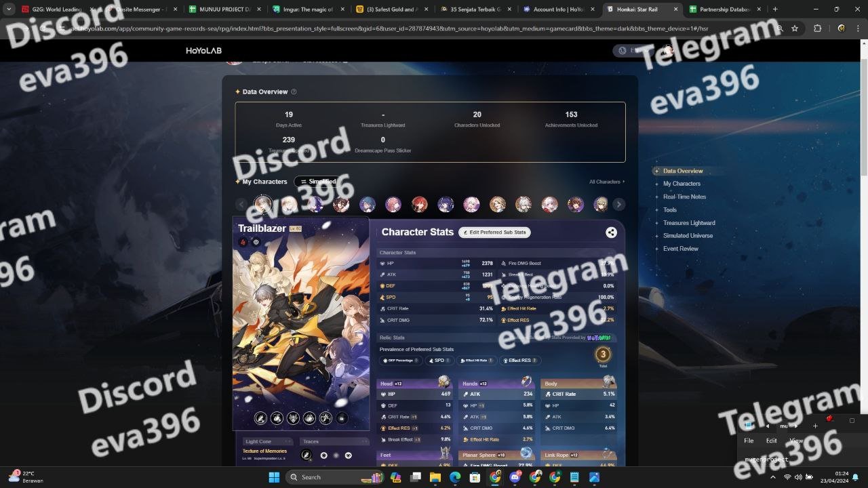Expand All Characters list
The height and width of the screenshot is (488, 868).
607,182
